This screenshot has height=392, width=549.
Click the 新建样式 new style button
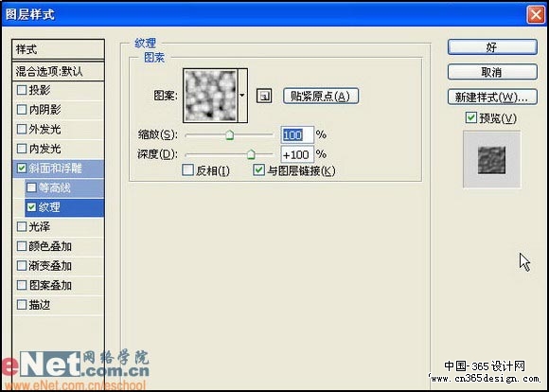click(492, 97)
